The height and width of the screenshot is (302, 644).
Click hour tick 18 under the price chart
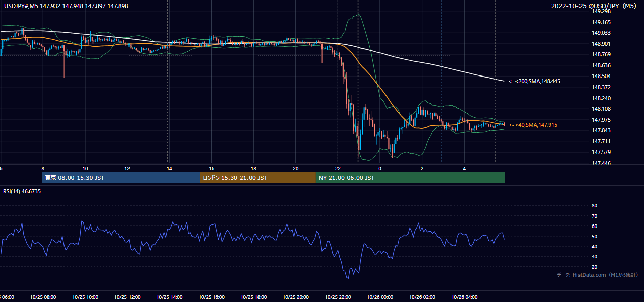[x=254, y=169]
